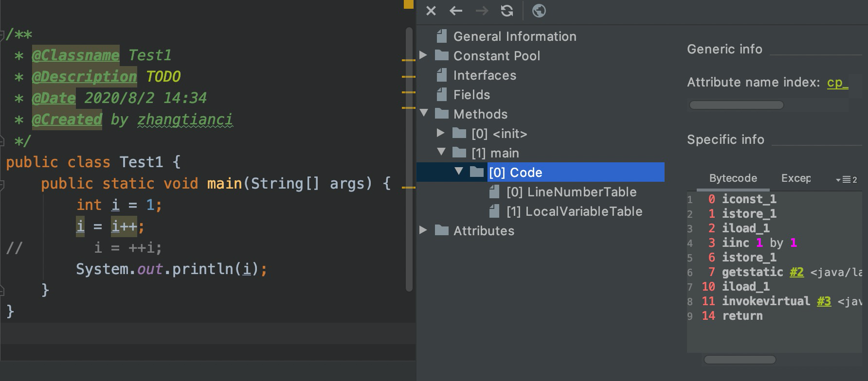Follow the #2 getstatic constant link
868x381 pixels.
(x=796, y=272)
